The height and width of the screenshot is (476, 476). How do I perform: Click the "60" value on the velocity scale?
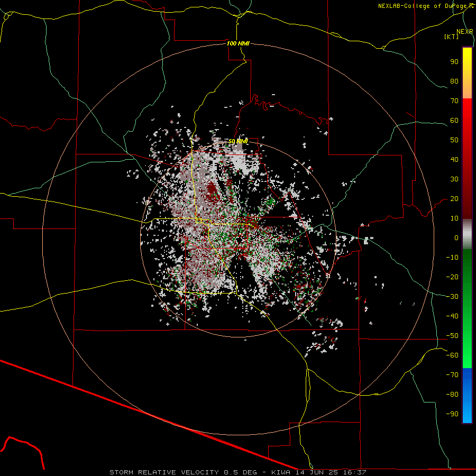coord(454,120)
